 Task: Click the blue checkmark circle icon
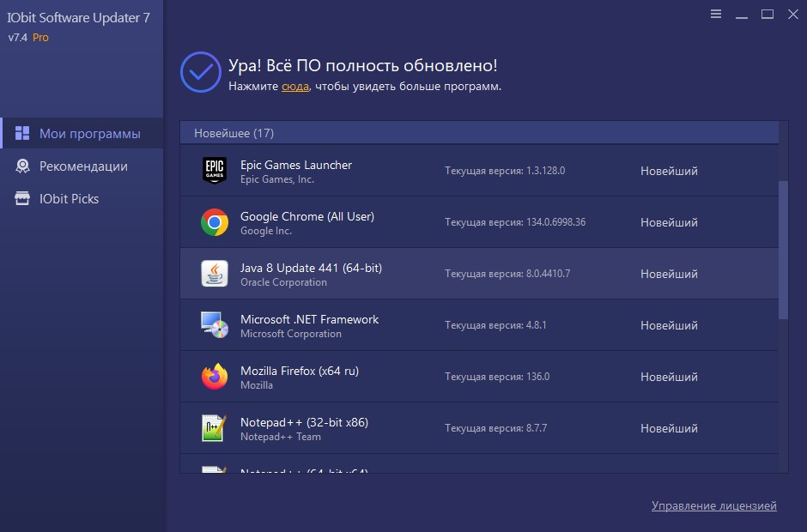point(201,72)
